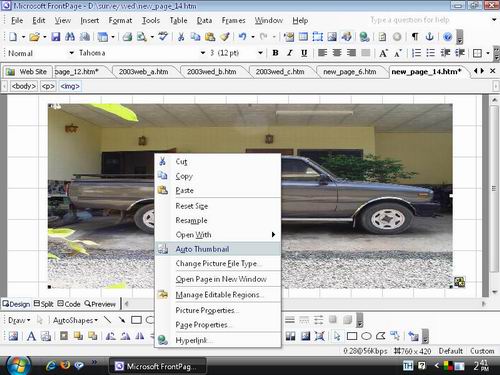
Task: Open the Undo history dropdown arrow
Action: point(253,37)
